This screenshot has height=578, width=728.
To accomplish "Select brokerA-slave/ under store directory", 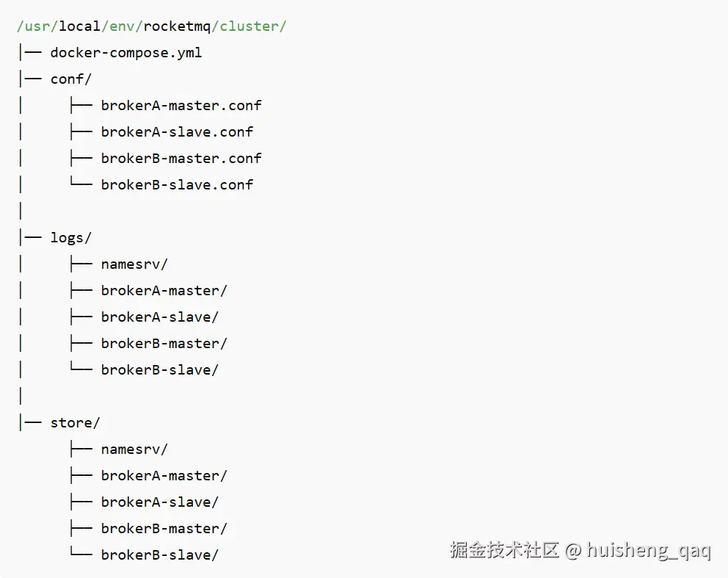I will click(x=159, y=502).
